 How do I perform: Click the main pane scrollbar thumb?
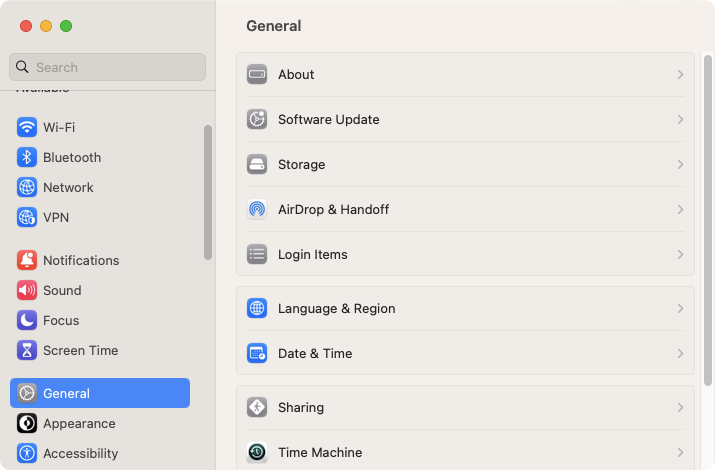point(708,221)
